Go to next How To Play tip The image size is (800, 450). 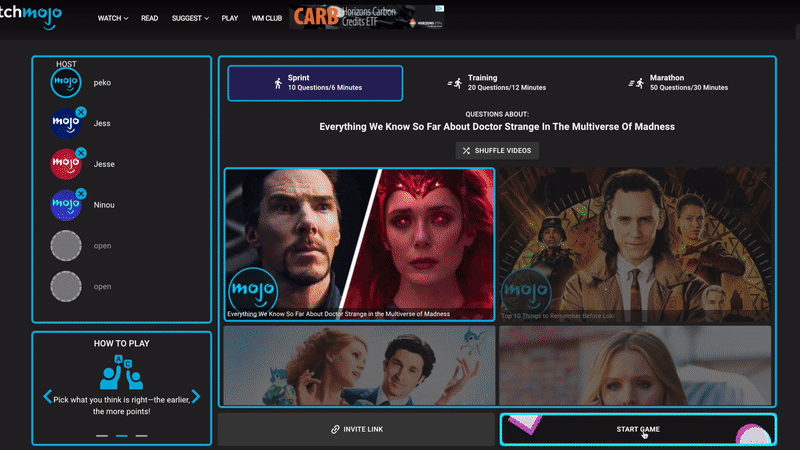click(x=196, y=397)
